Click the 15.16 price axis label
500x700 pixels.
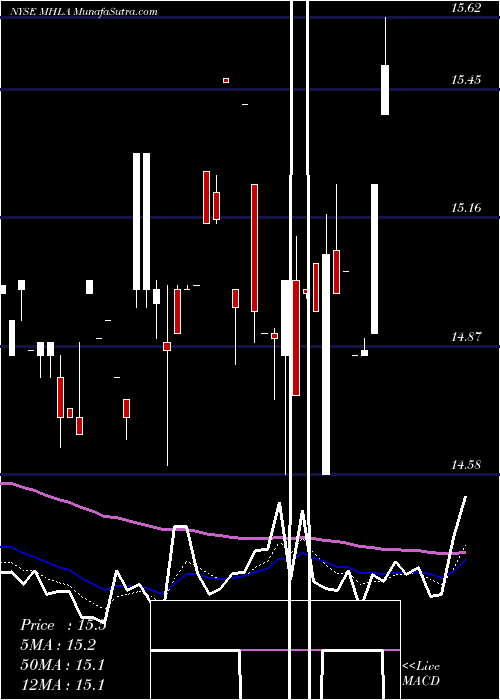tap(466, 208)
